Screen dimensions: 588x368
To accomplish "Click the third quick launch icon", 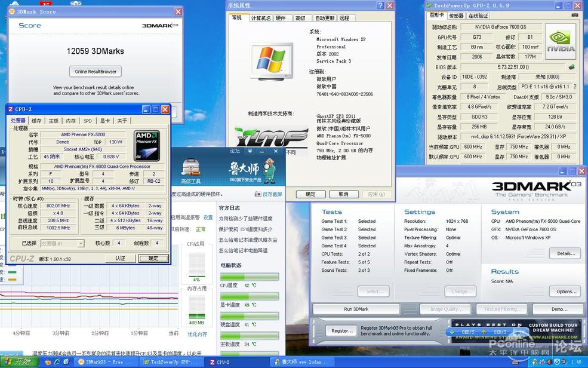I will (x=66, y=362).
